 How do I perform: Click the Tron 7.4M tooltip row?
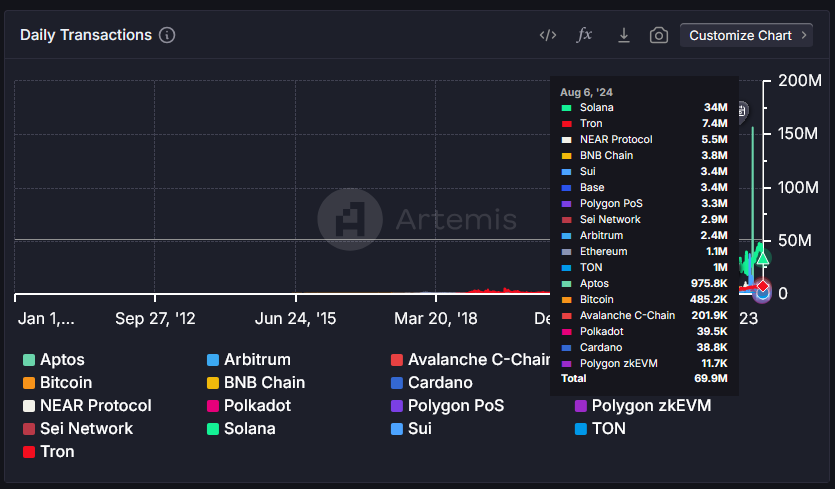coord(644,124)
